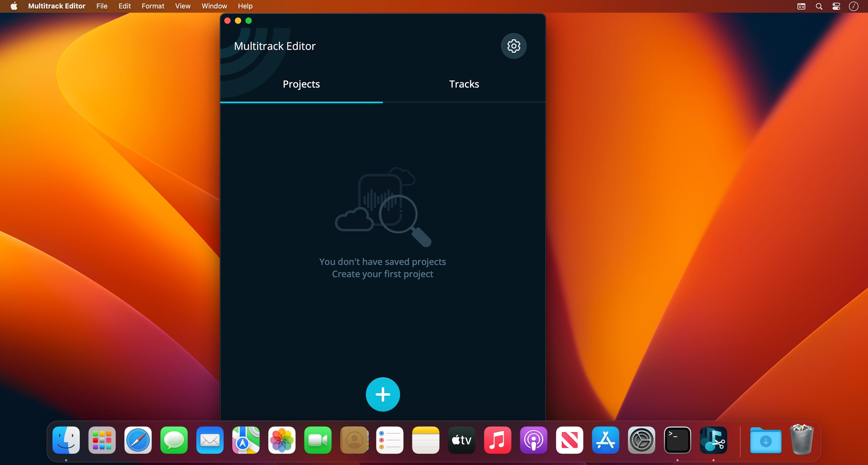Open the Window menu

[x=214, y=6]
